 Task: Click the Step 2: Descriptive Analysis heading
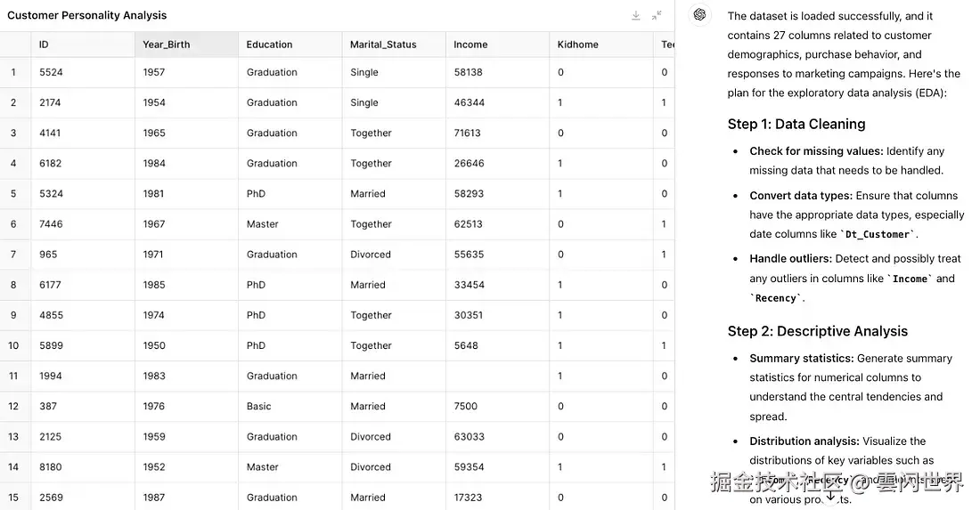pos(817,331)
